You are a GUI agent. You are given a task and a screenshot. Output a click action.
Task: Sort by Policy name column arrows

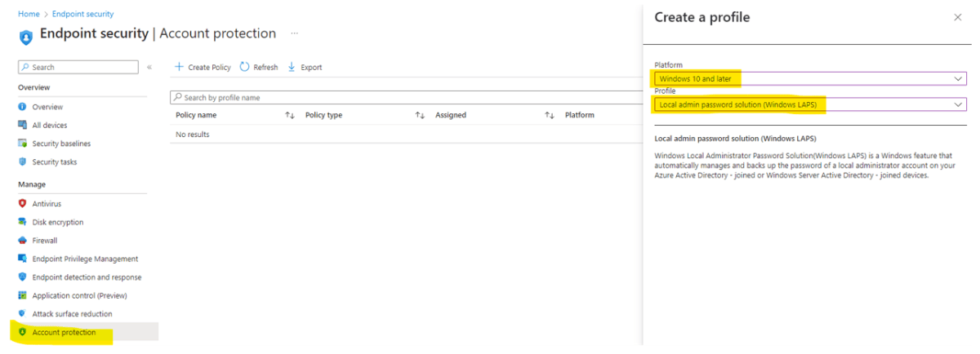pos(290,115)
